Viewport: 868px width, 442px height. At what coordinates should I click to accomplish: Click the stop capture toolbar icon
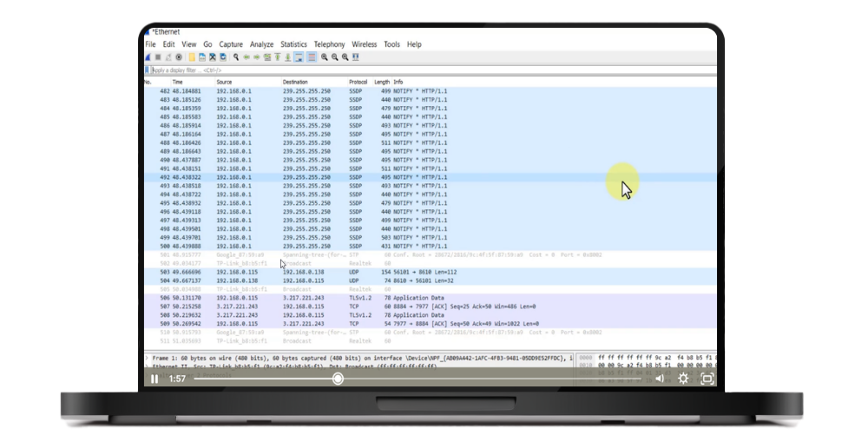tap(156, 57)
